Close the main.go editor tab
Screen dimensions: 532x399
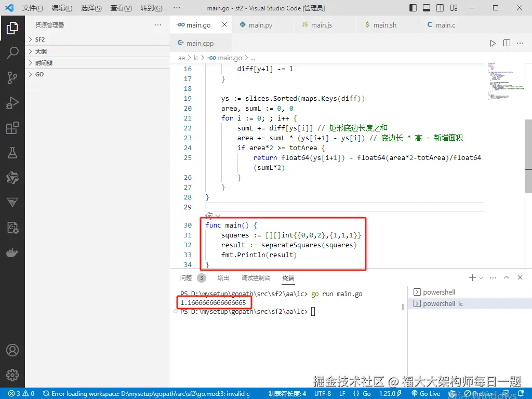pyautogui.click(x=224, y=25)
